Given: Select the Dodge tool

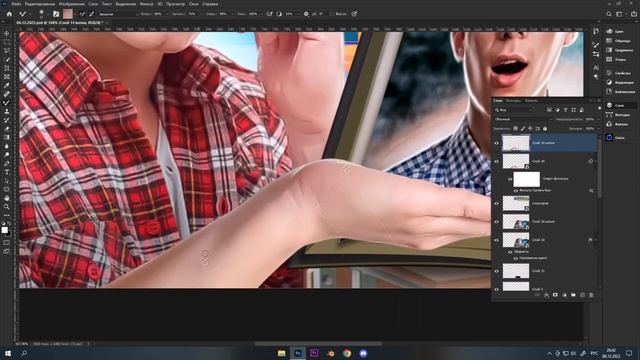Looking at the screenshot, I should 7,155.
